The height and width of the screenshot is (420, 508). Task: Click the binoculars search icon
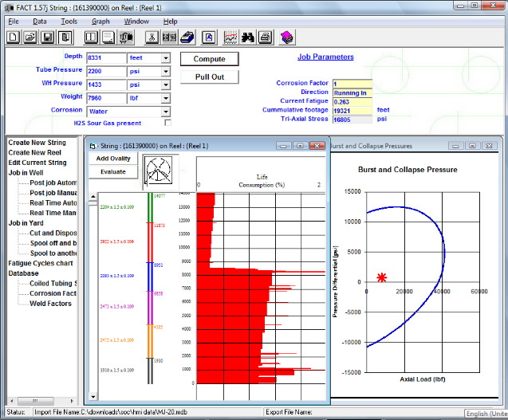[x=248, y=37]
